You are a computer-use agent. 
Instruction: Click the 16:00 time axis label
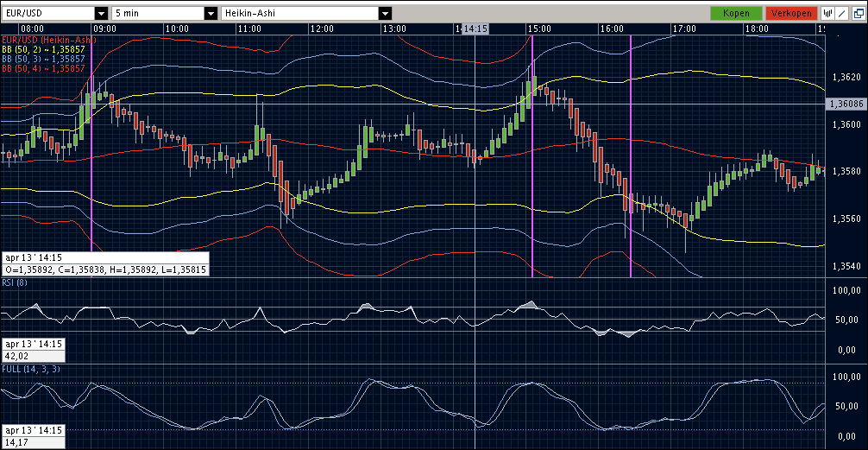612,29
